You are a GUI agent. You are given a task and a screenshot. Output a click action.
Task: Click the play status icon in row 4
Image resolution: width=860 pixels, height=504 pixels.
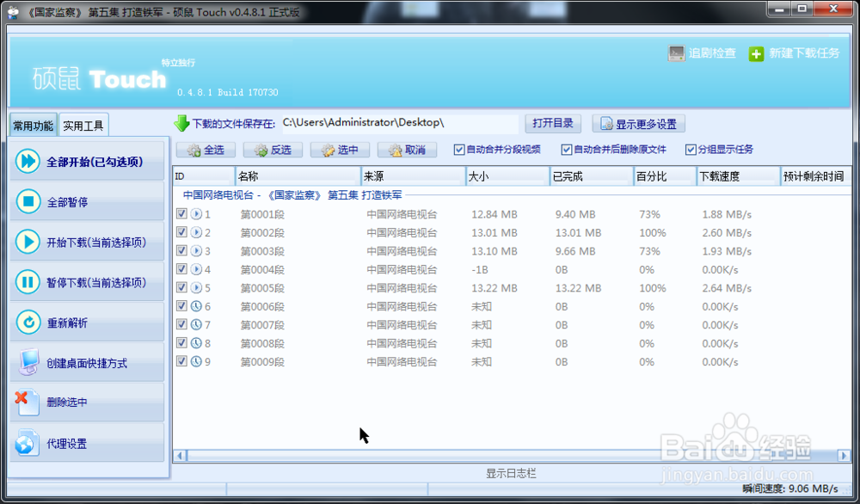[x=196, y=269]
